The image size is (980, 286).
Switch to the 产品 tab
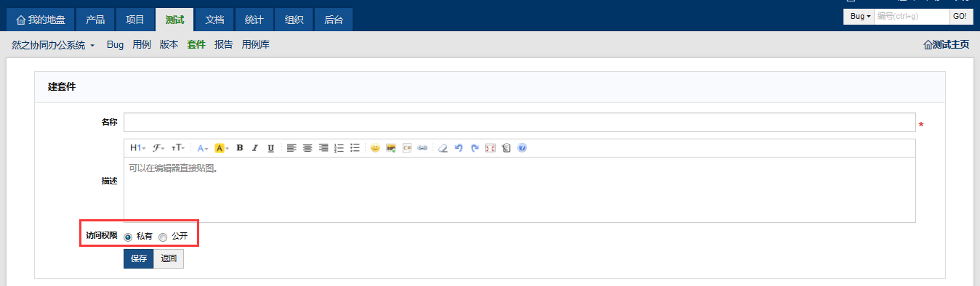[x=95, y=20]
